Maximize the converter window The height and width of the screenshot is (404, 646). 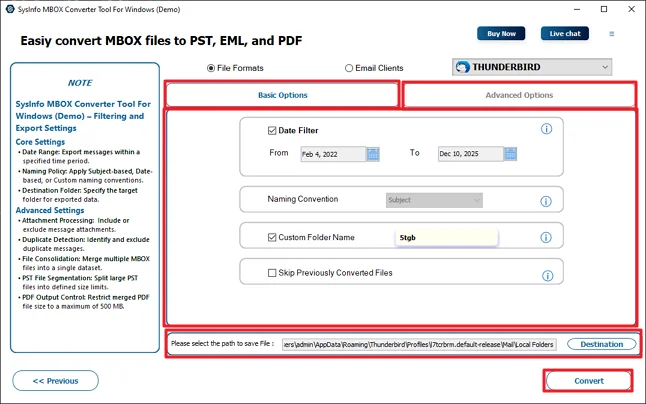604,9
